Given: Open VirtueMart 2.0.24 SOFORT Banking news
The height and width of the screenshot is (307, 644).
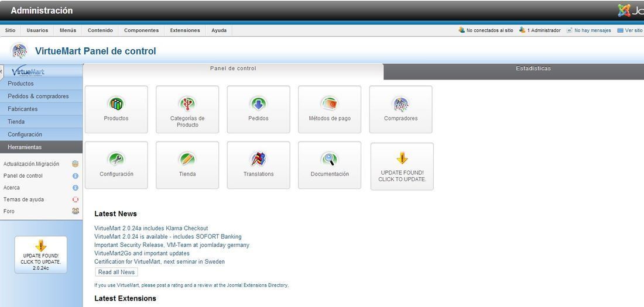Looking at the screenshot, I should click(x=168, y=237).
